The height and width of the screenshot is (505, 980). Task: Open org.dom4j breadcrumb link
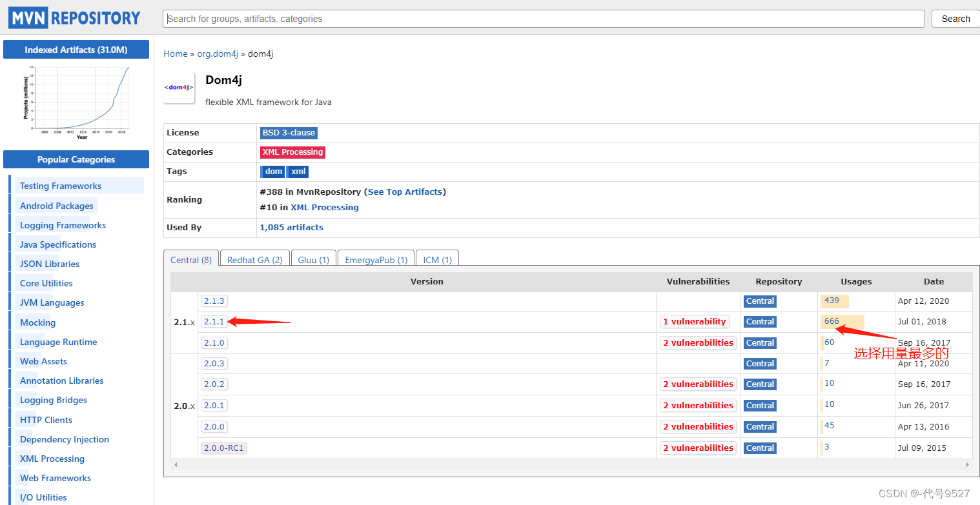pyautogui.click(x=218, y=54)
